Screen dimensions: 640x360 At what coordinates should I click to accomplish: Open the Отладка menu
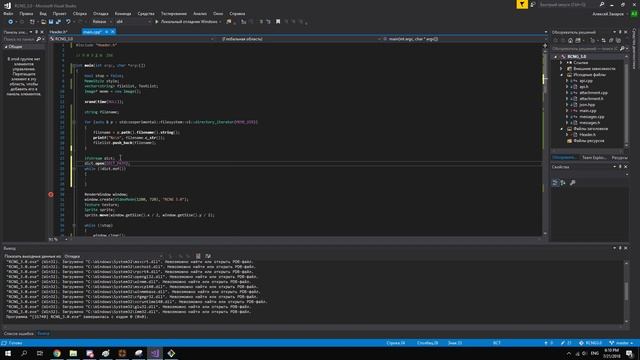point(100,13)
